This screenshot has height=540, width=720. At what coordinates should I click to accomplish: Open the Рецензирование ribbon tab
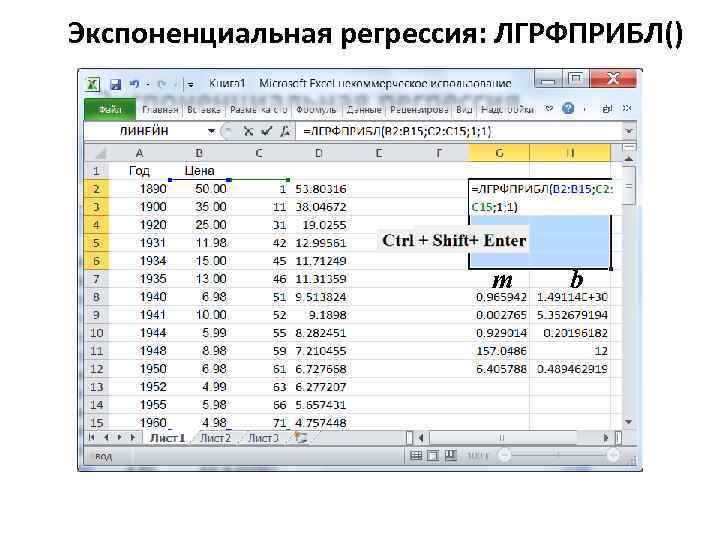click(x=419, y=110)
